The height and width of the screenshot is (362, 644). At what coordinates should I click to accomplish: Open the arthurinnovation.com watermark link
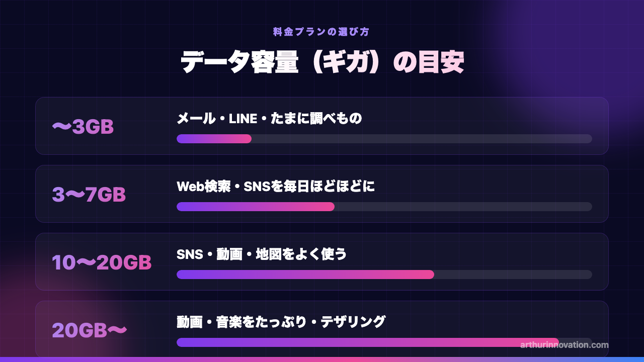click(x=565, y=345)
